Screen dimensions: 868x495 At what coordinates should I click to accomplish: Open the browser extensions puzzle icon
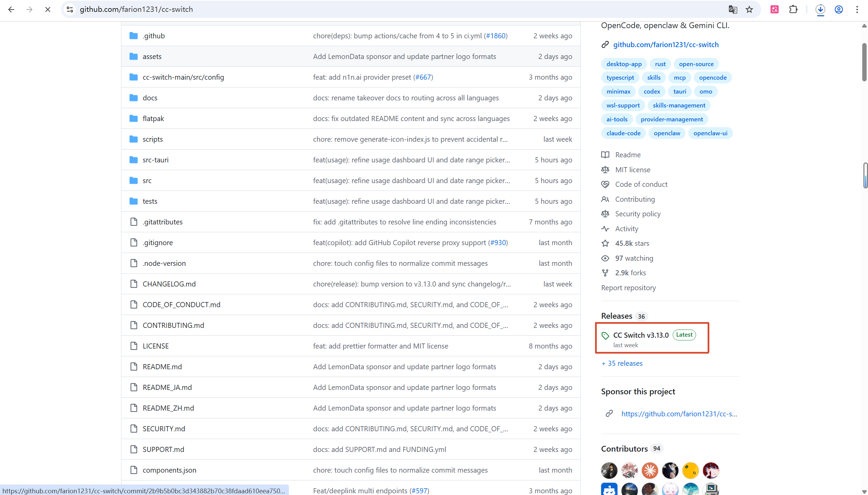tap(793, 9)
